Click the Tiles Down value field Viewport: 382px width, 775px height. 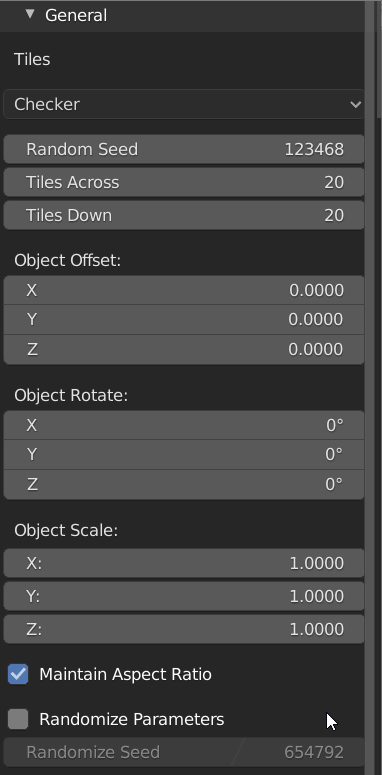pyautogui.click(x=184, y=215)
